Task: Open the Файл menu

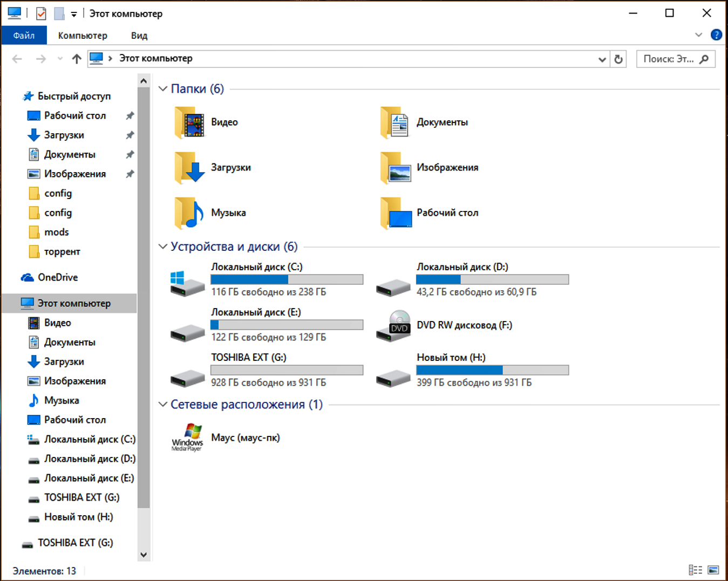Action: pyautogui.click(x=24, y=35)
